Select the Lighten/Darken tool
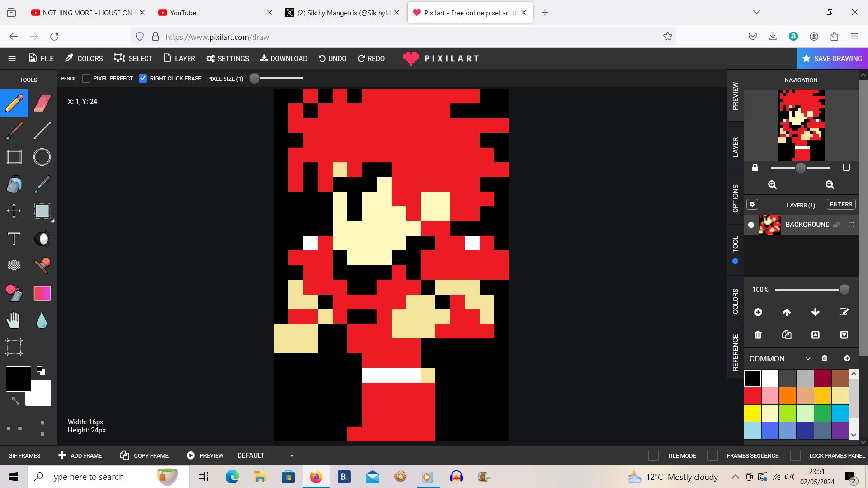The width and height of the screenshot is (868, 488). point(42,239)
